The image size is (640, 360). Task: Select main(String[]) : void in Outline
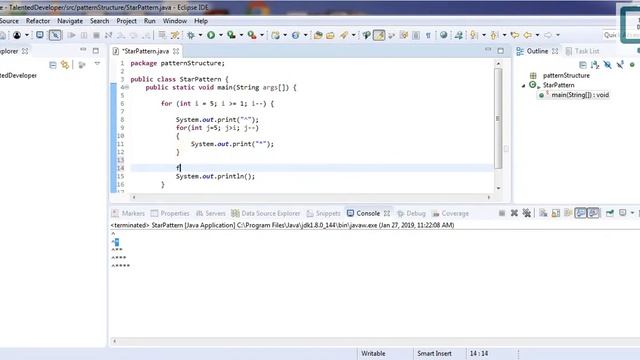coord(580,95)
